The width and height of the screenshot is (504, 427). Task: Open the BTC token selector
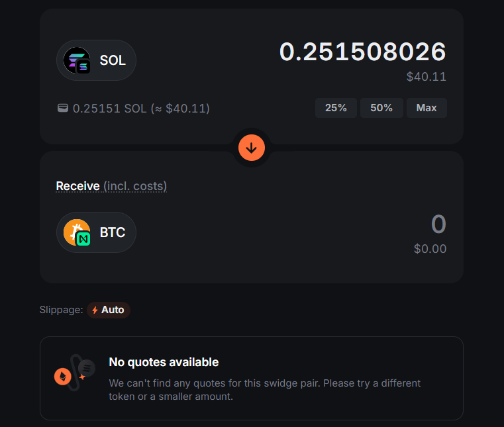click(x=96, y=232)
